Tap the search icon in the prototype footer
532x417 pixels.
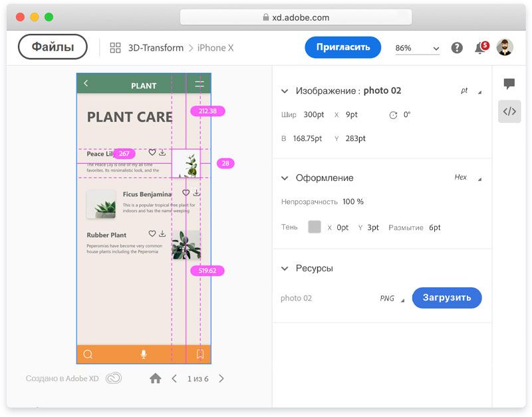pos(88,354)
